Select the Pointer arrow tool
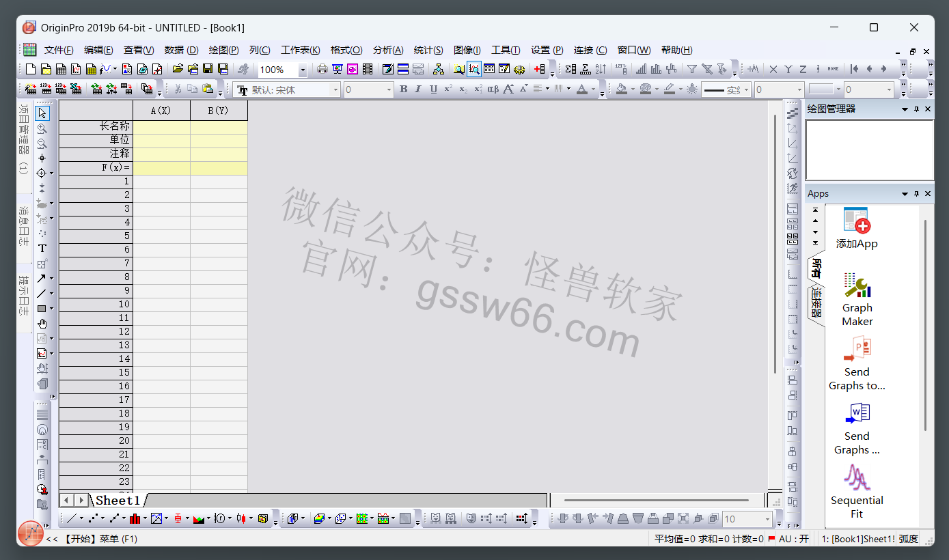 42,113
